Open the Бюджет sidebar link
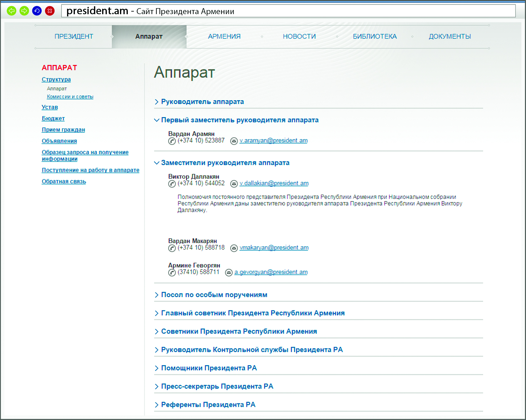The width and height of the screenshot is (526, 420). 53,118
